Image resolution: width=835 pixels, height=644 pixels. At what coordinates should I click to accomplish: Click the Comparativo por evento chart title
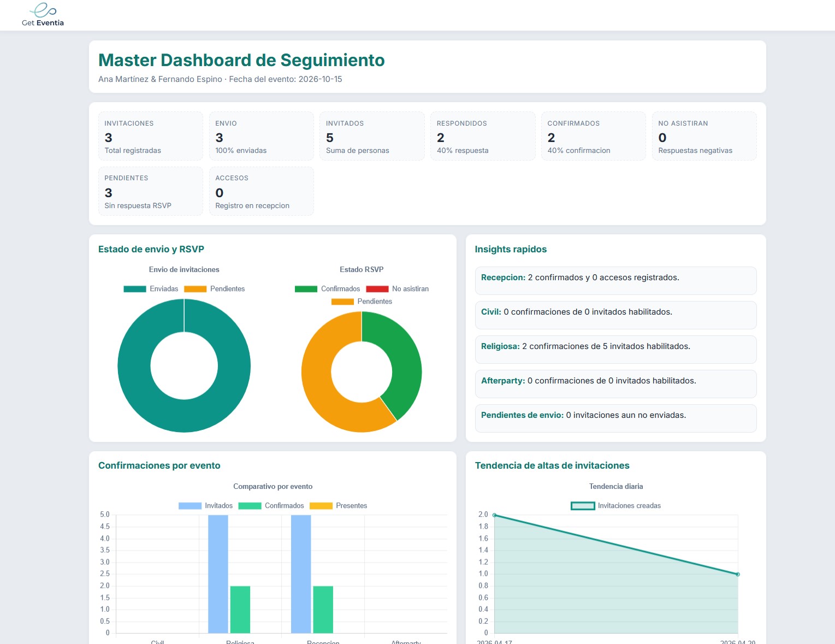point(273,486)
